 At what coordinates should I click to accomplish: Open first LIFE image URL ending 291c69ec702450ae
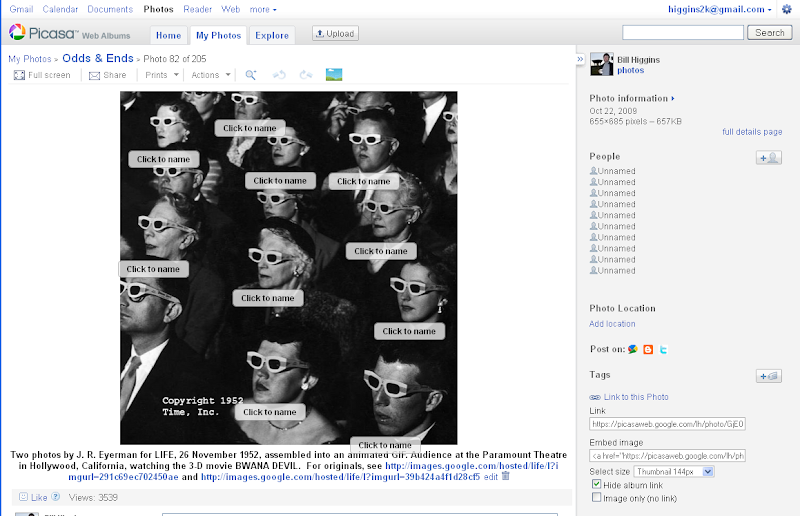(313, 471)
